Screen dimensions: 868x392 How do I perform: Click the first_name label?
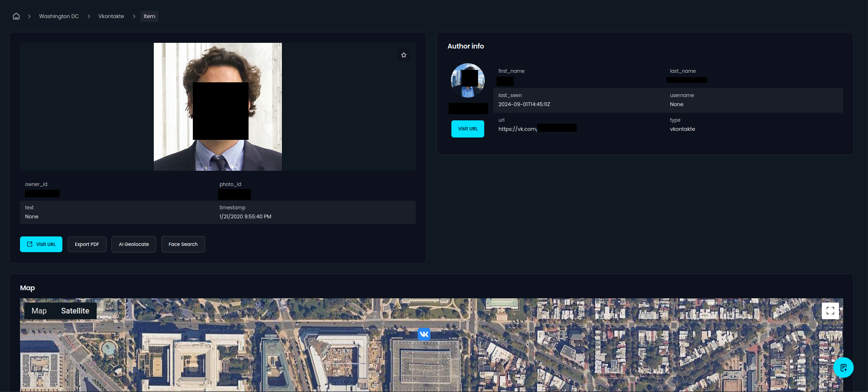(x=511, y=71)
